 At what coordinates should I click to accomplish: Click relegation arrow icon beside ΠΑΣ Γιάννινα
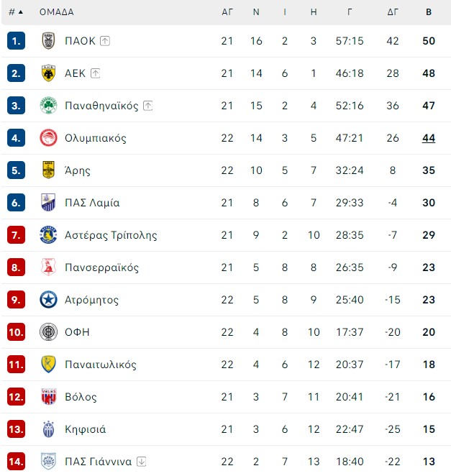(142, 462)
